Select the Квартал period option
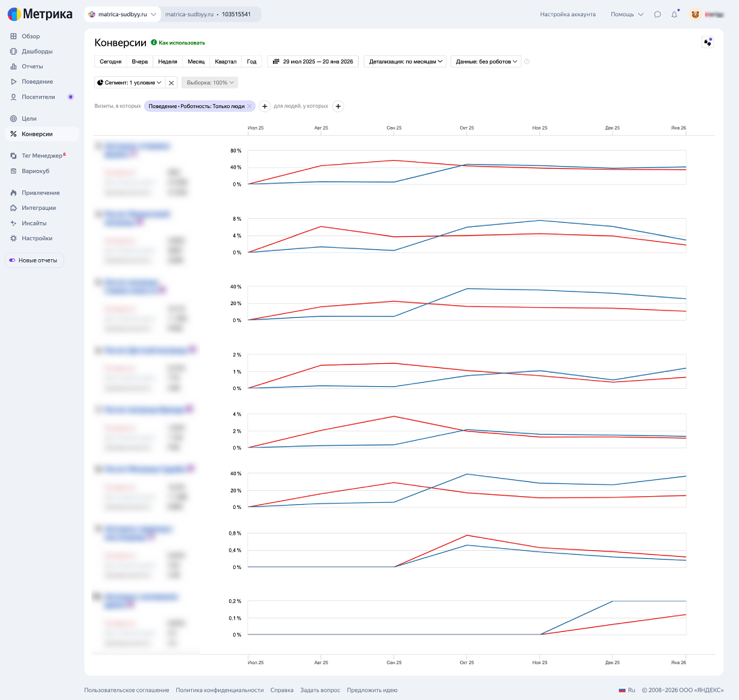The width and height of the screenshot is (739, 700). click(x=226, y=61)
